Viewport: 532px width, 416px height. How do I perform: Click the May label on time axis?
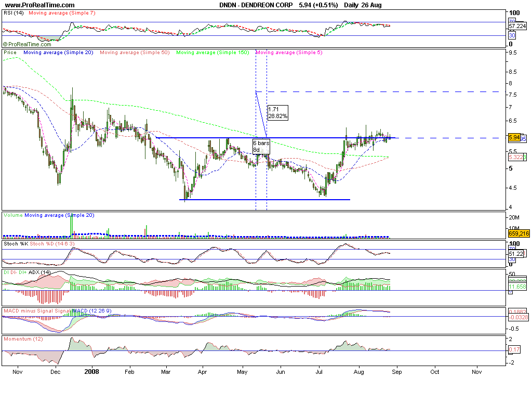[242, 372]
